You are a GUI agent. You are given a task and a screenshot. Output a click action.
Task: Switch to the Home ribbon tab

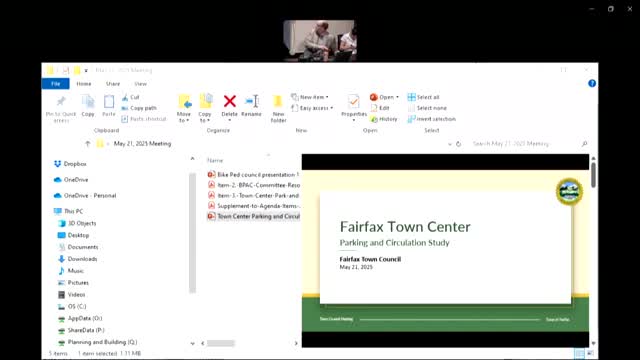(x=84, y=84)
